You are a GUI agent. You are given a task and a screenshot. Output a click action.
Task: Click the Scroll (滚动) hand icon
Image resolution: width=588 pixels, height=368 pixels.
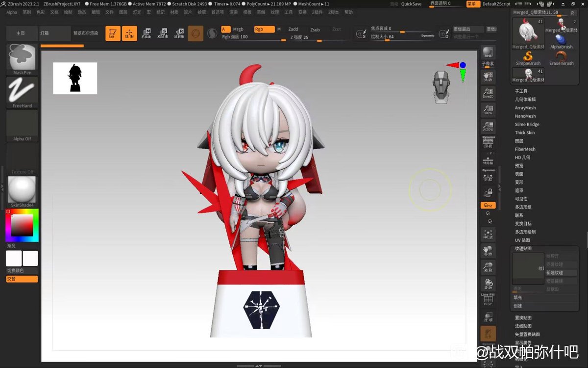(488, 77)
